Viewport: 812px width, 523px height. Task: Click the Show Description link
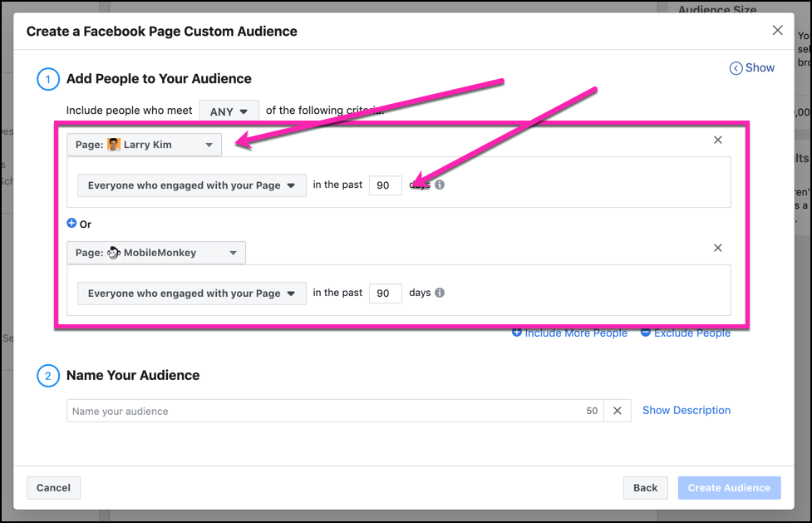(686, 410)
